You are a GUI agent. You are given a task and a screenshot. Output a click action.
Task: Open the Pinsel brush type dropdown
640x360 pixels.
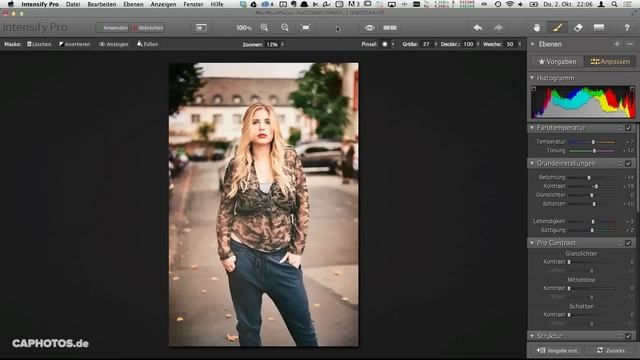393,44
